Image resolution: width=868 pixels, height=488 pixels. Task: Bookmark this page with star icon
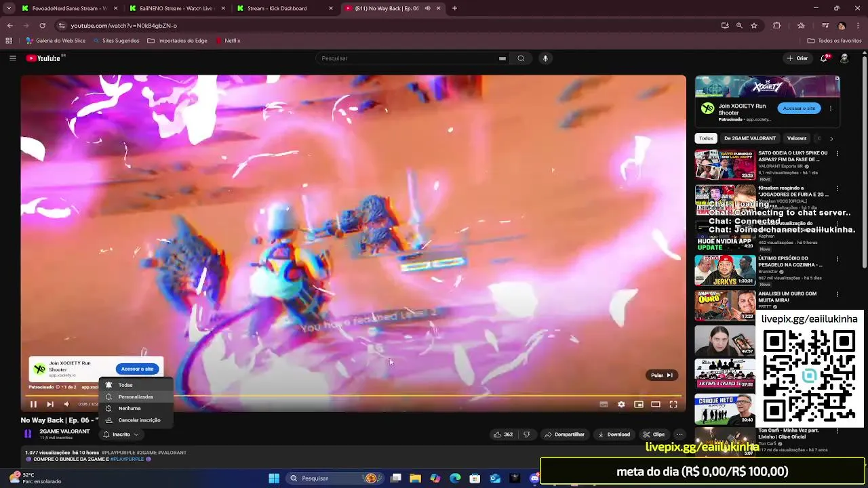point(754,26)
